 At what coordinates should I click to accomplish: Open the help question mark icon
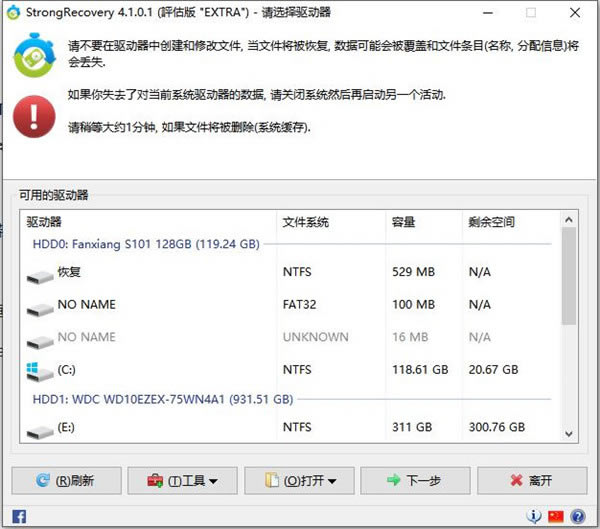578,516
